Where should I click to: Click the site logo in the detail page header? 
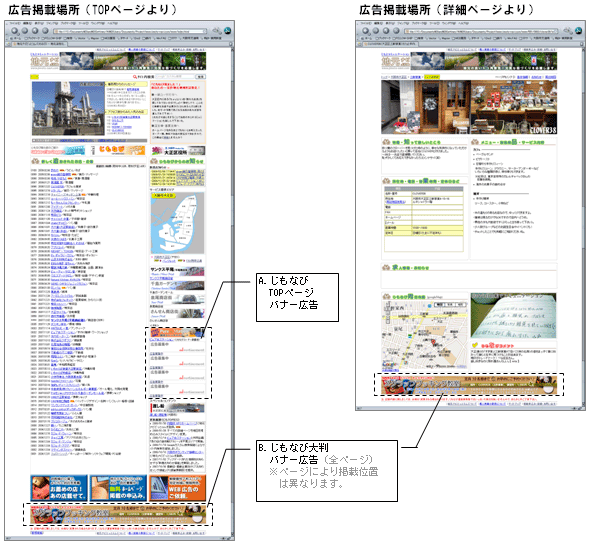(395, 61)
